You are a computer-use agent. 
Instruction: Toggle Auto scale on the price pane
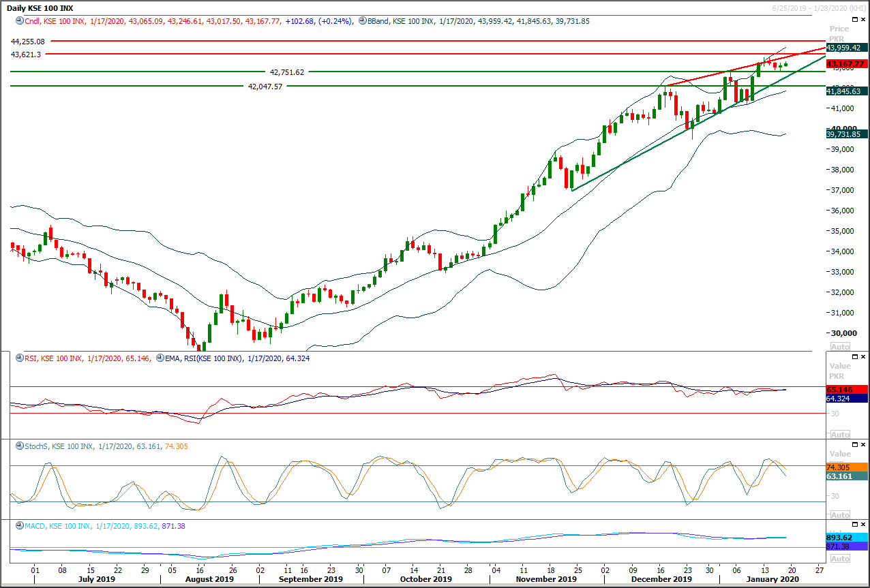coord(840,347)
